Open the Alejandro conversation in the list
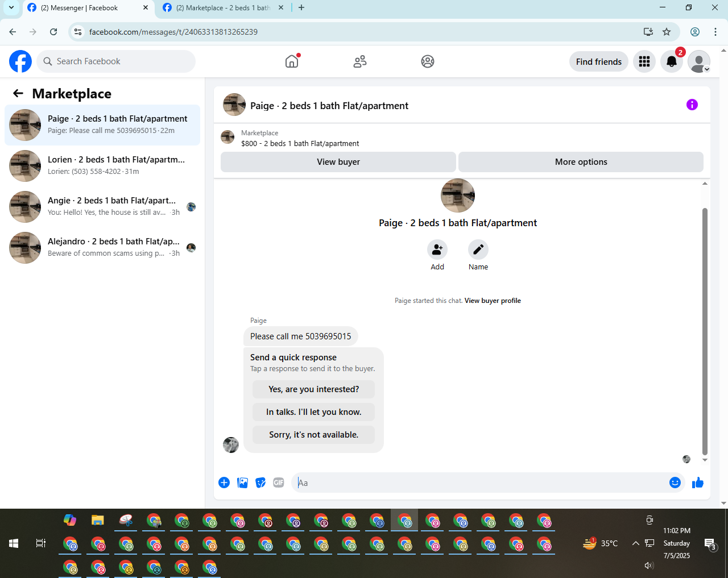The image size is (728, 578). click(x=102, y=248)
